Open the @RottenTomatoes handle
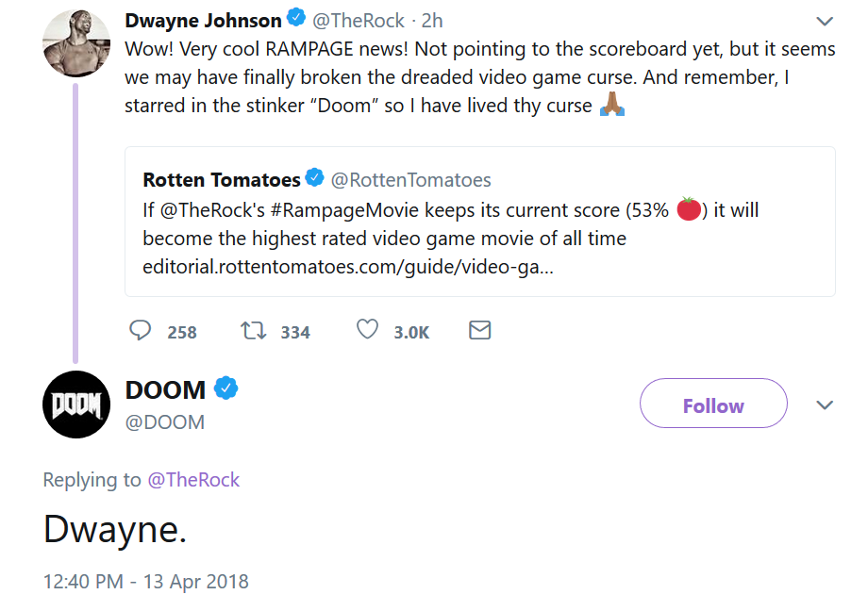The image size is (868, 611). pyautogui.click(x=410, y=179)
